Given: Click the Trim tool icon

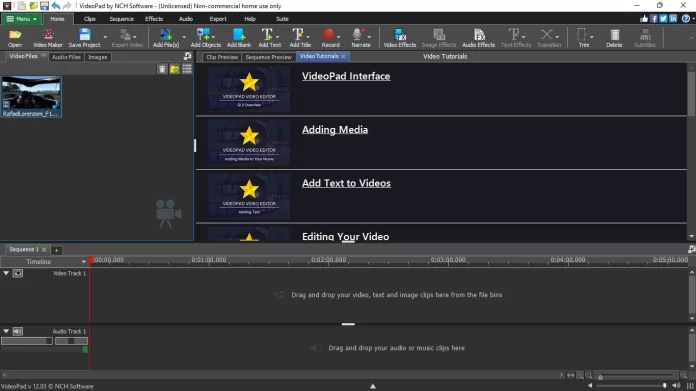Looking at the screenshot, I should 582,37.
